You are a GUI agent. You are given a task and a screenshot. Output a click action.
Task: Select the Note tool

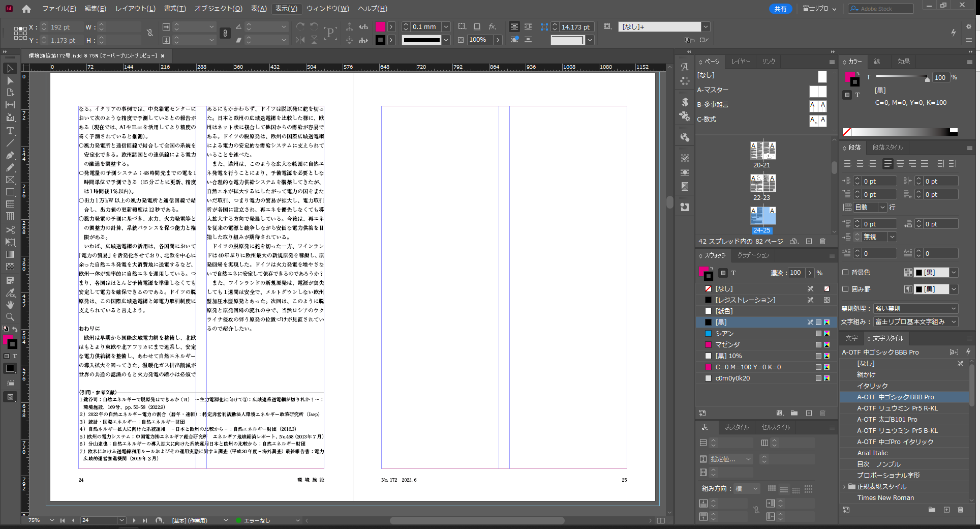pos(10,280)
